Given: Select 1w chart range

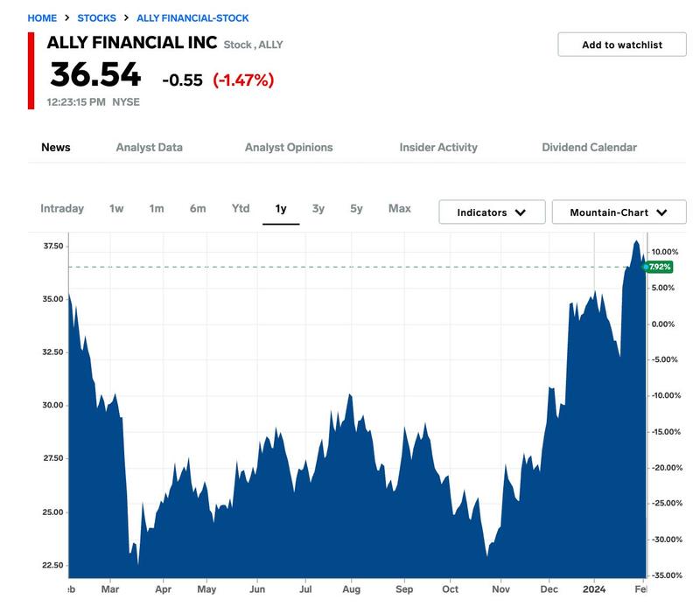Looking at the screenshot, I should [x=116, y=208].
